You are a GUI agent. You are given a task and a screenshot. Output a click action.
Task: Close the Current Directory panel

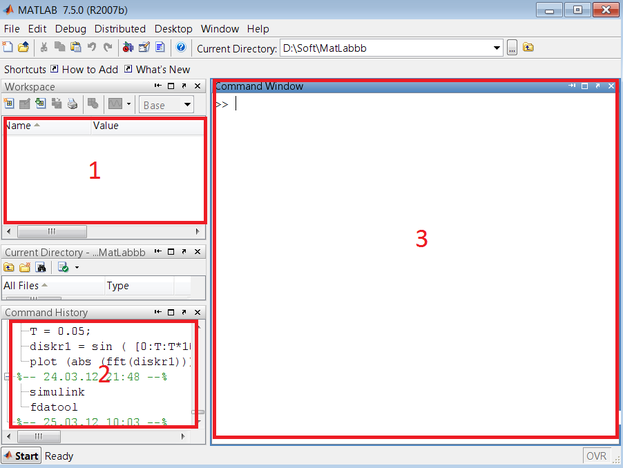pos(197,251)
